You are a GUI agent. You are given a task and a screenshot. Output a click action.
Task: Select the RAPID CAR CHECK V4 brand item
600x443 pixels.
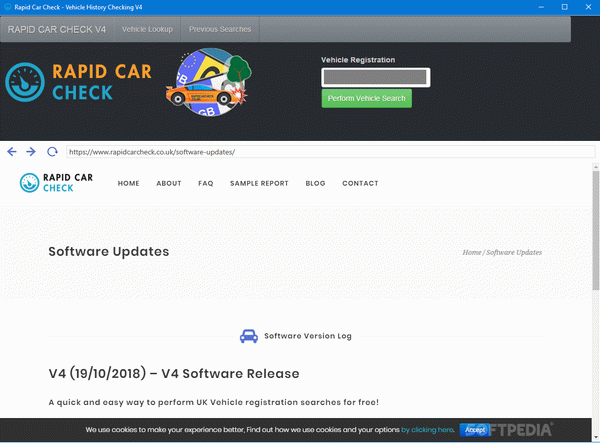pos(57,29)
